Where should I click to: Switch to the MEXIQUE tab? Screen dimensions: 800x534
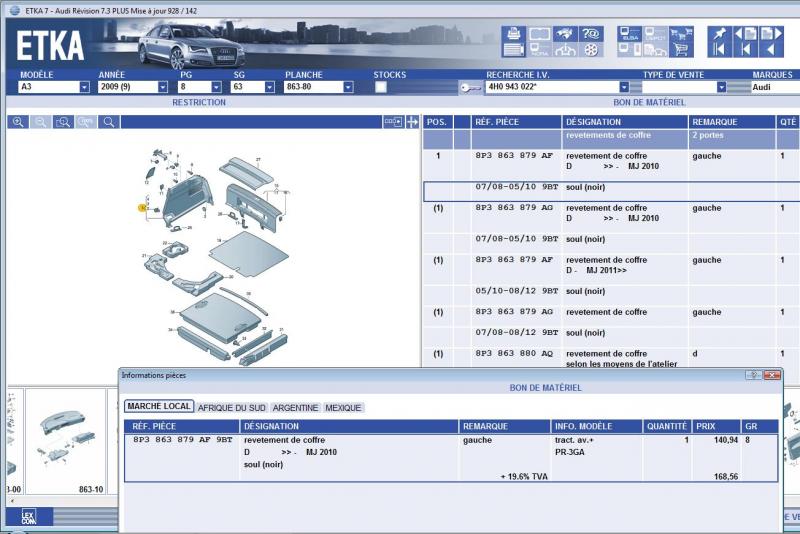tap(343, 408)
